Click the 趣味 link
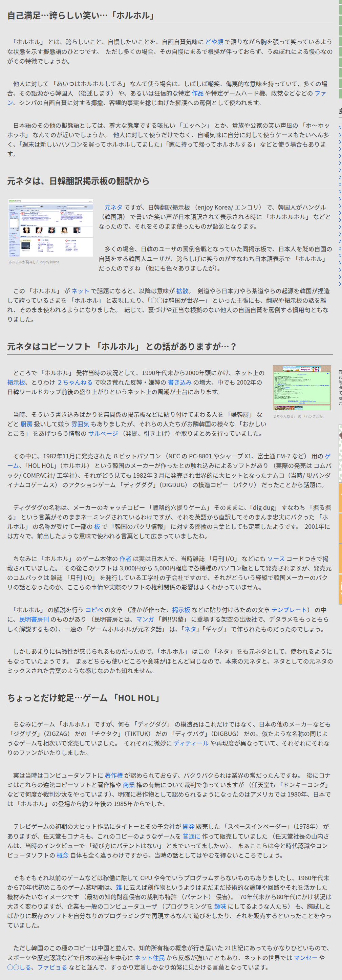Screen dimensions: 342x980 (x=220, y=907)
